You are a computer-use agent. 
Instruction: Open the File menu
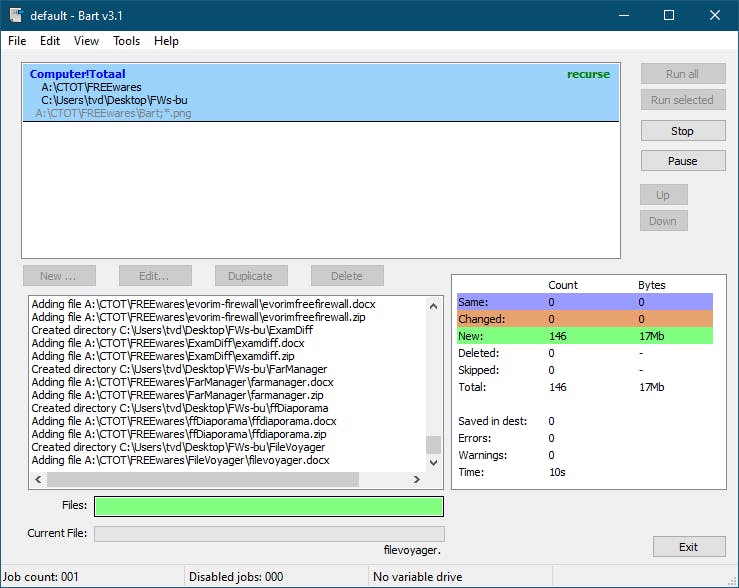tap(17, 41)
